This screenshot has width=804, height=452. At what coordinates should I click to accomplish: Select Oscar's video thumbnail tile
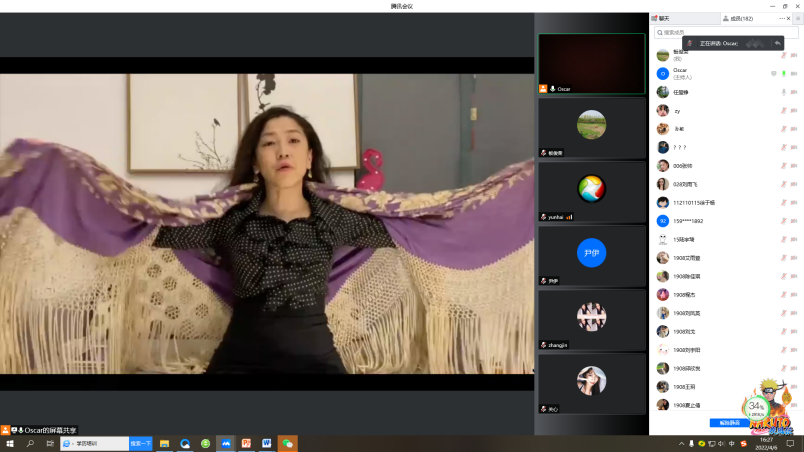coord(591,64)
